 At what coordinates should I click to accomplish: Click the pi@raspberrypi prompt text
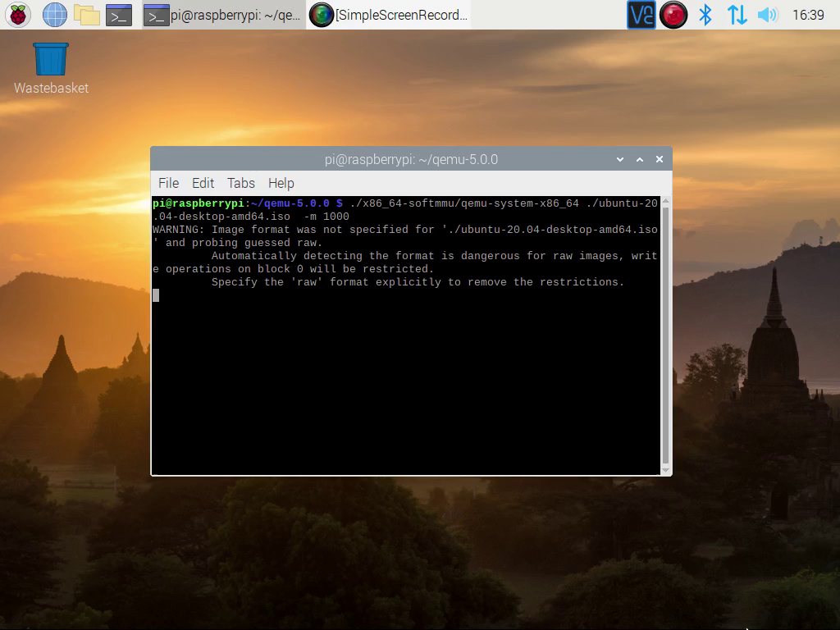pyautogui.click(x=199, y=203)
